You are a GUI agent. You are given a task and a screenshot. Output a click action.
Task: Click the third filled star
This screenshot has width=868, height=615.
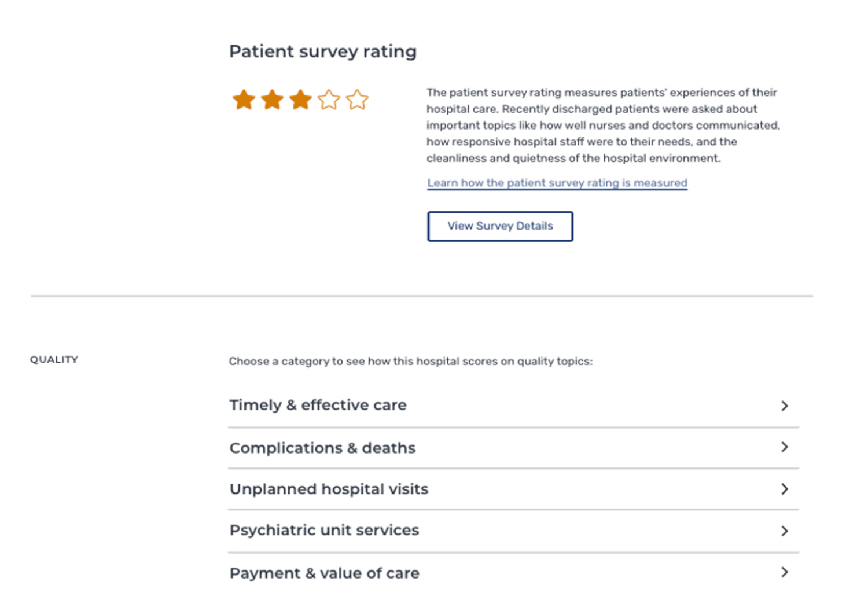click(301, 99)
